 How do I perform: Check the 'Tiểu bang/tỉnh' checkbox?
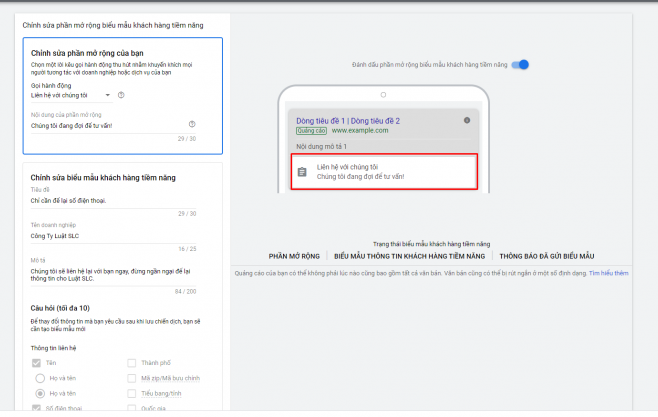tap(132, 394)
